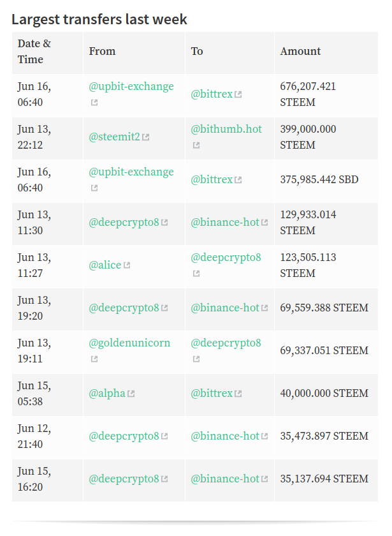Open the @goldenunicorn sender link

click(129, 343)
